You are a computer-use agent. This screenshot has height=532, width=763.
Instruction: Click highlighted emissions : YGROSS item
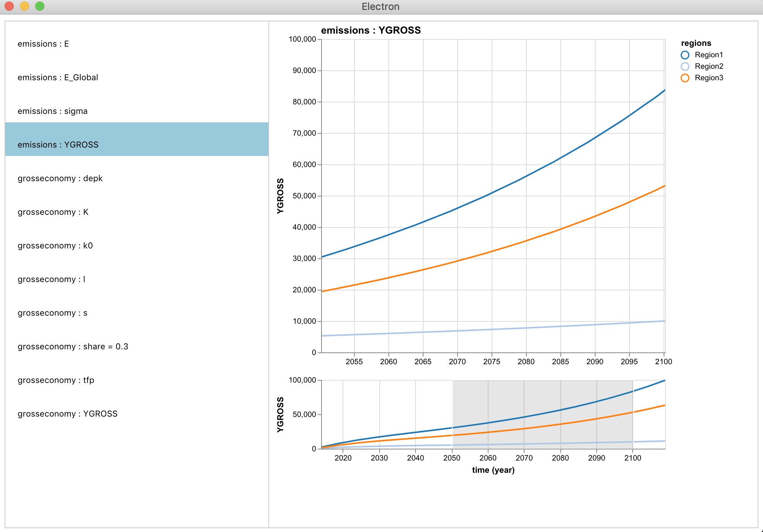pos(58,145)
